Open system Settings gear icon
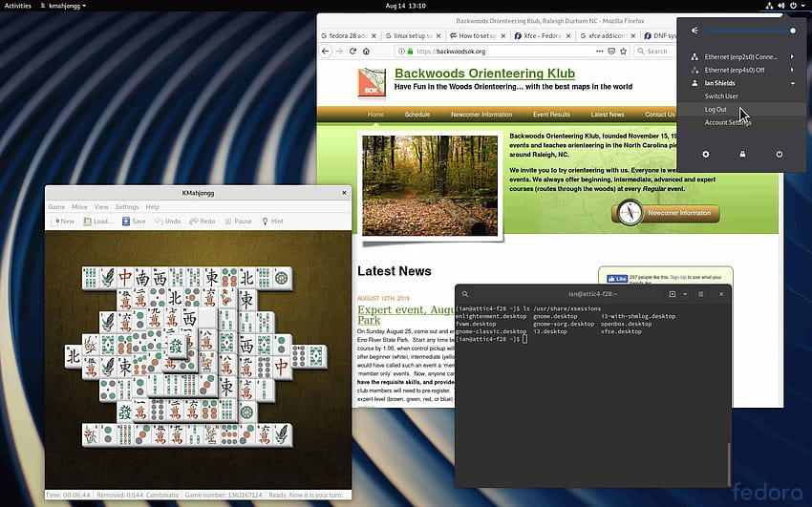 point(705,154)
